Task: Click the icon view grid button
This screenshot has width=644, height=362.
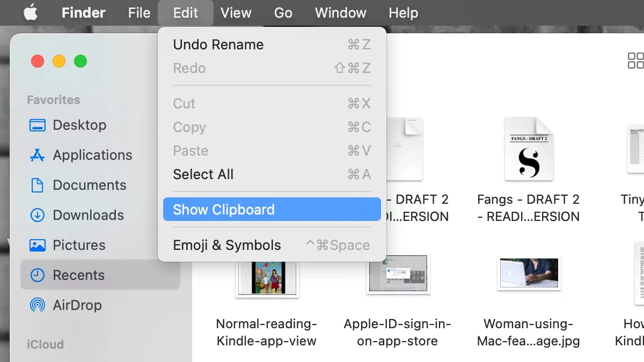Action: 635,61
